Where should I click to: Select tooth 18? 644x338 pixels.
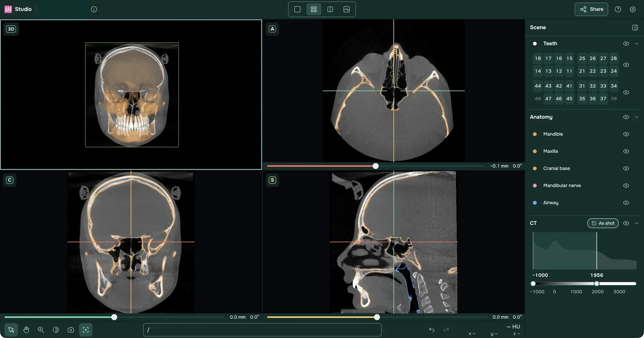coord(538,58)
